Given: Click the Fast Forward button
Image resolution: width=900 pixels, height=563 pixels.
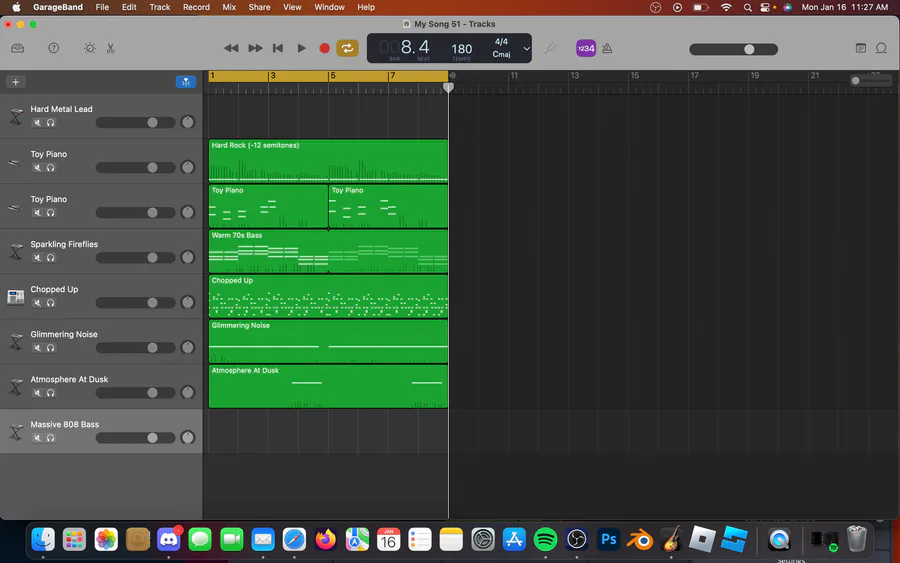Looking at the screenshot, I should (255, 48).
